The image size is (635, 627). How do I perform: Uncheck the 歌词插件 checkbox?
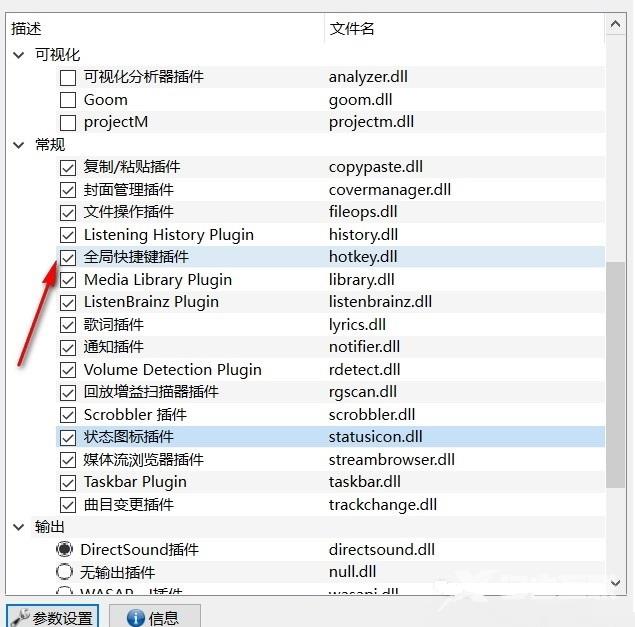point(68,325)
